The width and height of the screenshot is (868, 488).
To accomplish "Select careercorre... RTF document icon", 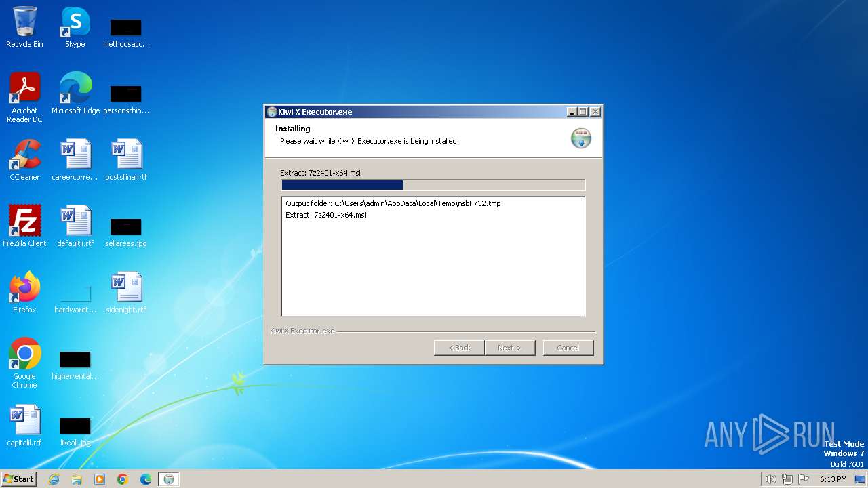I will (75, 160).
